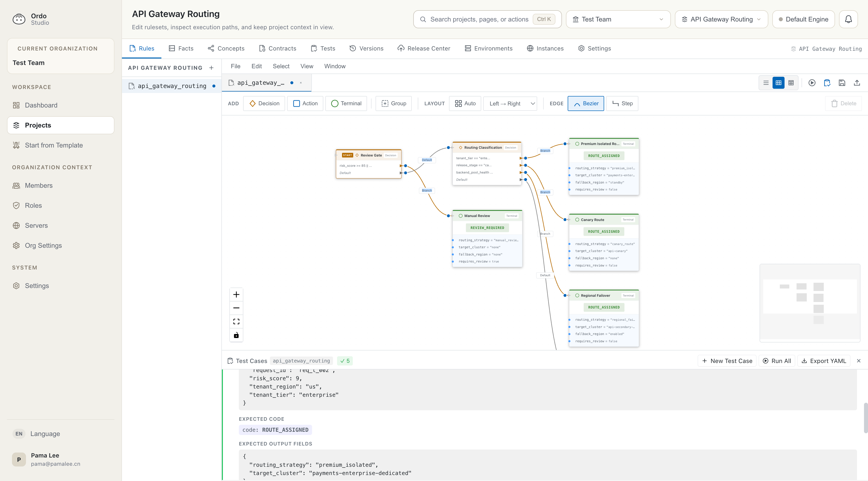Image resolution: width=868 pixels, height=481 pixels.
Task: Open the notifications bell
Action: pyautogui.click(x=849, y=19)
